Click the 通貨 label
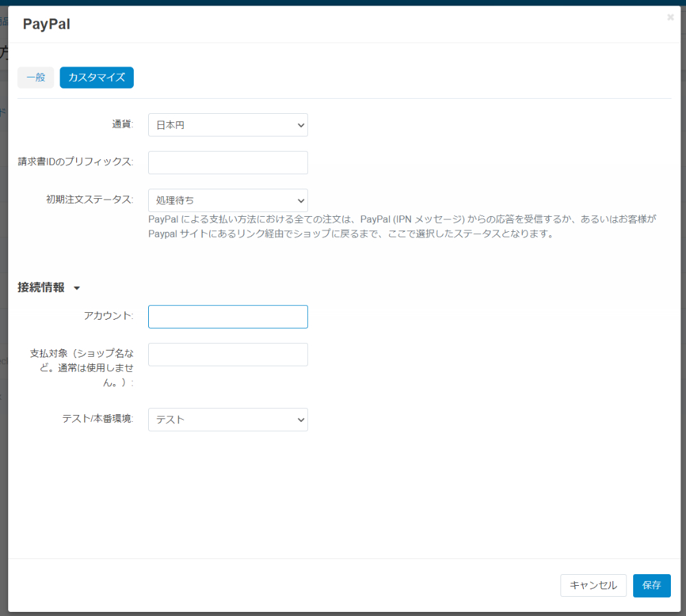The width and height of the screenshot is (686, 616). (123, 124)
